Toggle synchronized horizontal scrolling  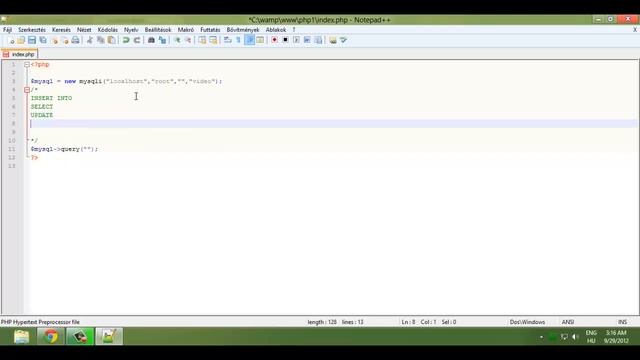(213, 40)
